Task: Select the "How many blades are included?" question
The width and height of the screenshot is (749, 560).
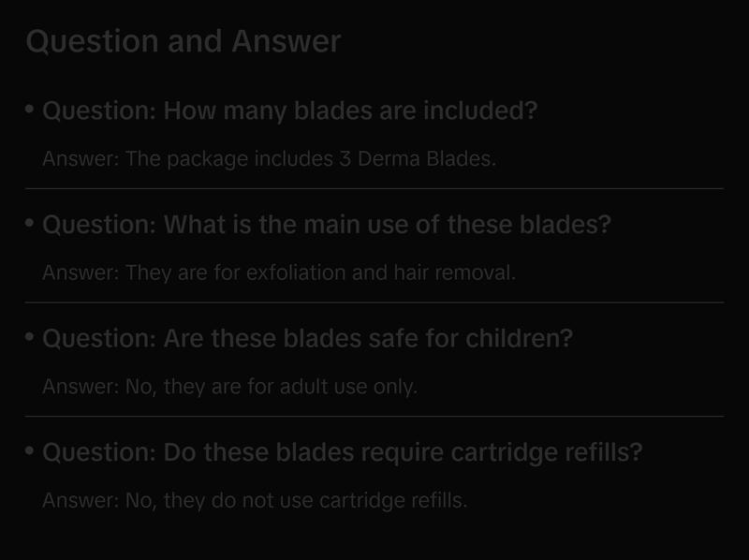Action: point(290,111)
